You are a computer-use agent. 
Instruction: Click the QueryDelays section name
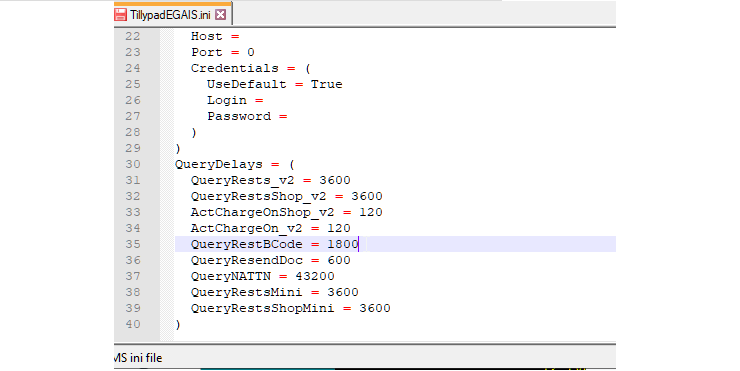tap(219, 164)
